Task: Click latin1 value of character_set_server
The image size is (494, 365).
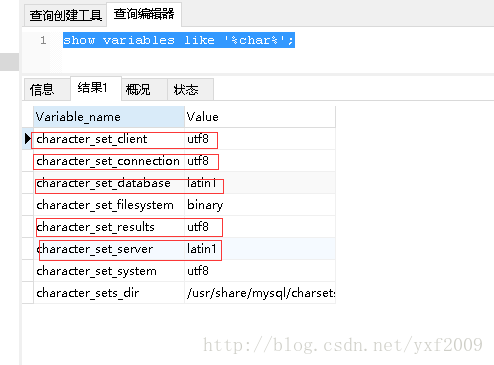Action: tap(260, 249)
